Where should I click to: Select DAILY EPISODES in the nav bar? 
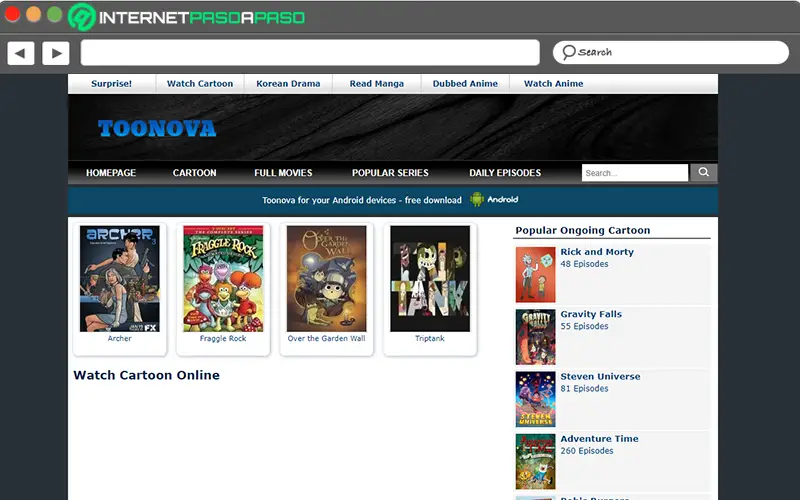[505, 173]
